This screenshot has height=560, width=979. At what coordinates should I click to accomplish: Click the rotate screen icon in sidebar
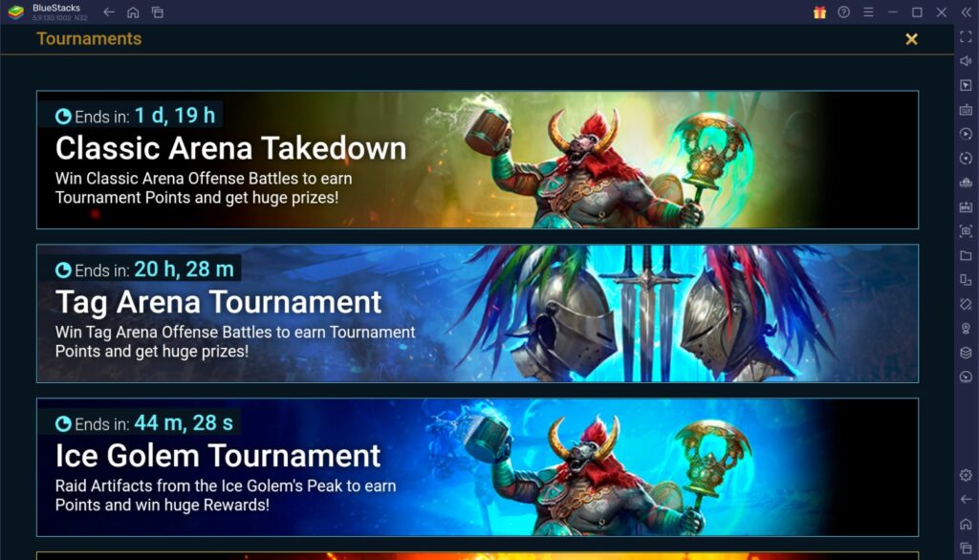pos(966,280)
